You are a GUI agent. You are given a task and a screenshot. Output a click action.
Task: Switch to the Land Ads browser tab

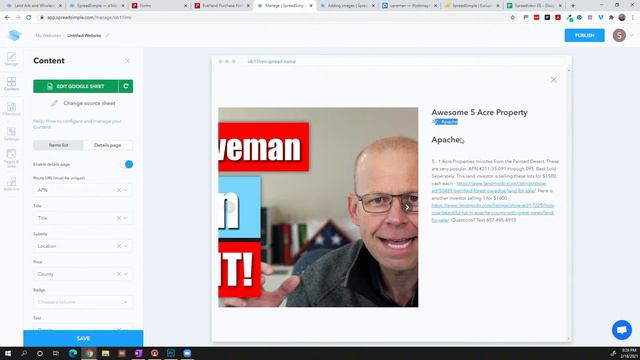34,6
